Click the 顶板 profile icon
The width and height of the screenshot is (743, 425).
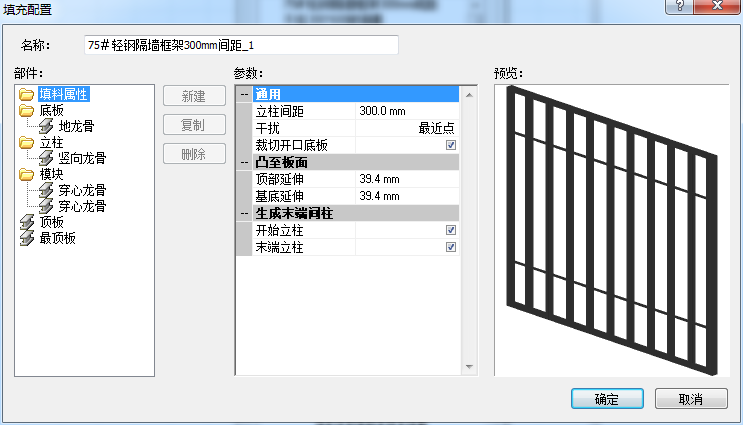(27, 222)
